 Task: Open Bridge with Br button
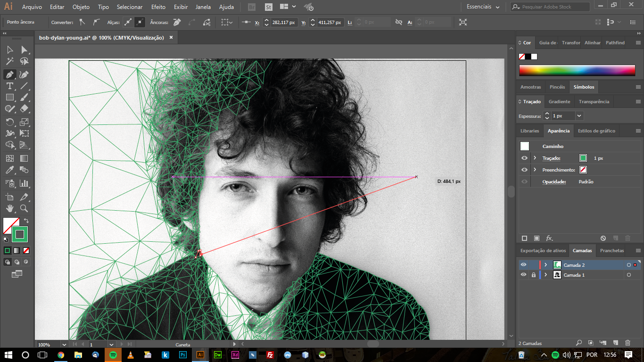point(252,7)
